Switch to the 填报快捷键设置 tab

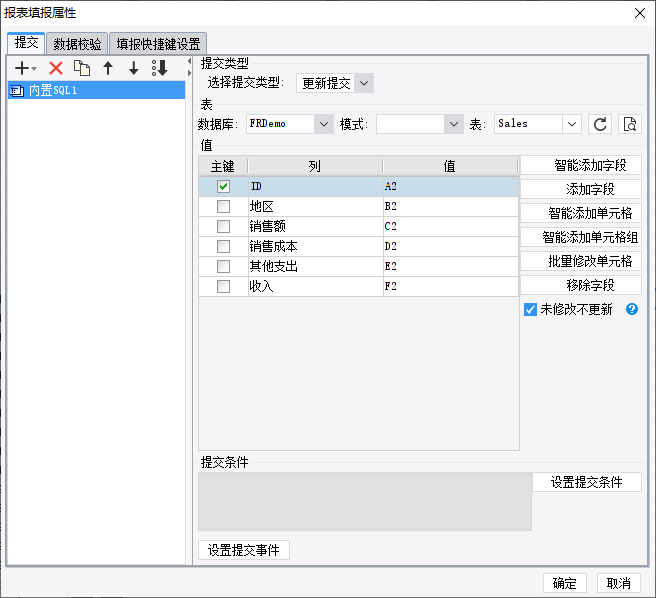click(158, 44)
